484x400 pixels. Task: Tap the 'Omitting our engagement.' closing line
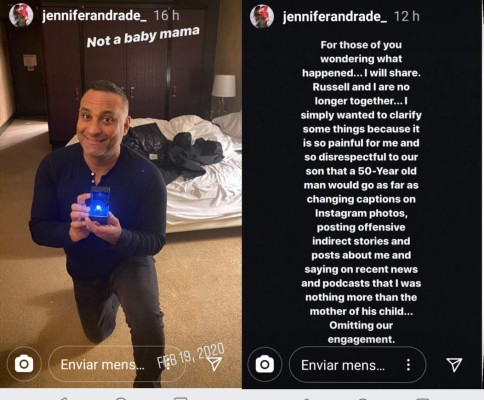click(x=361, y=332)
